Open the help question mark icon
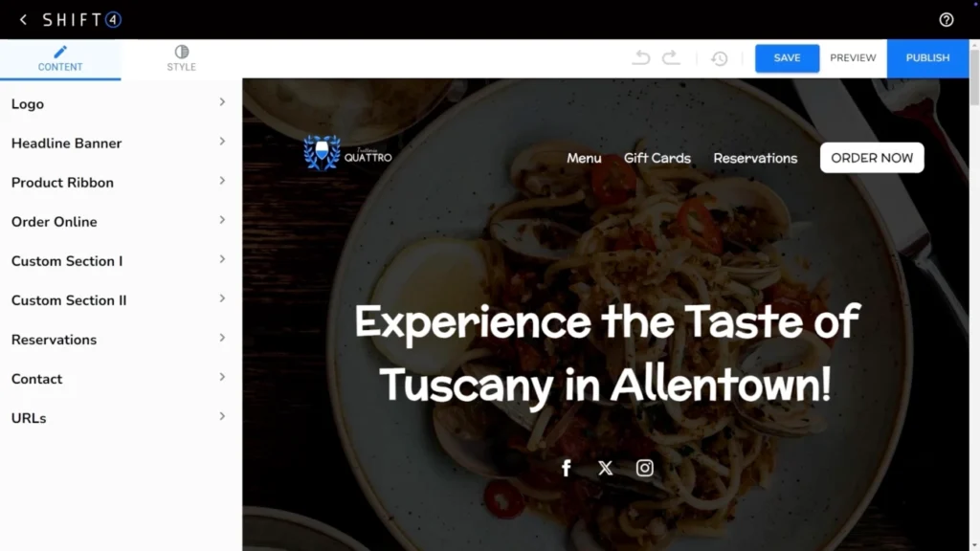The height and width of the screenshot is (551, 980). click(947, 20)
